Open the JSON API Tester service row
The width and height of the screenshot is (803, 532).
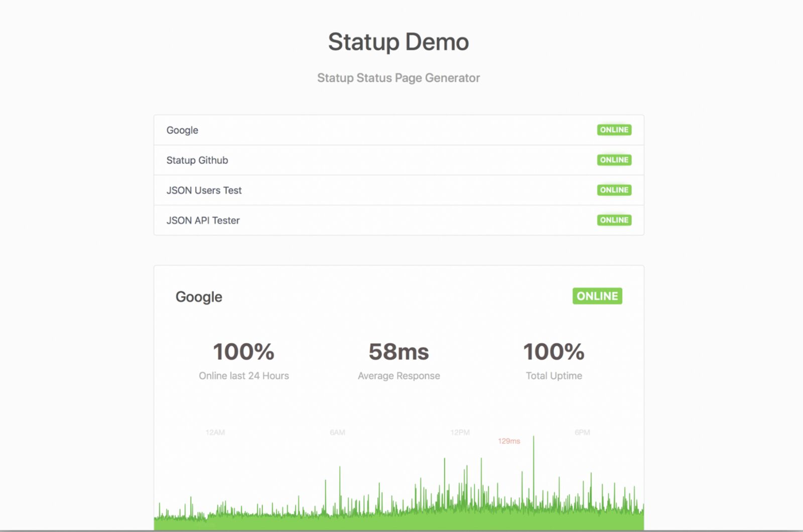click(x=398, y=220)
